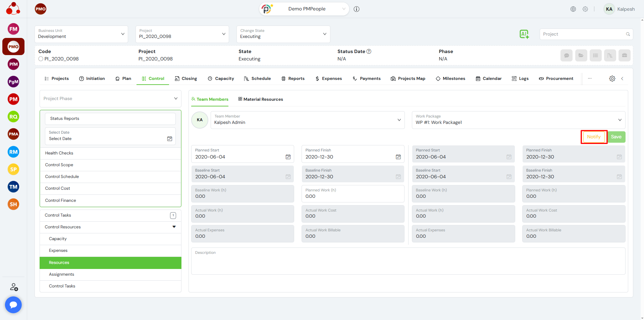Click the briefcase icon in project header

624,55
